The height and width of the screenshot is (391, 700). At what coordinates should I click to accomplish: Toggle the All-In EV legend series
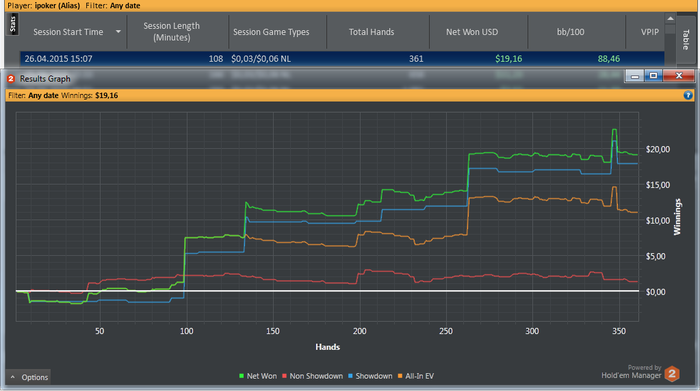416,376
